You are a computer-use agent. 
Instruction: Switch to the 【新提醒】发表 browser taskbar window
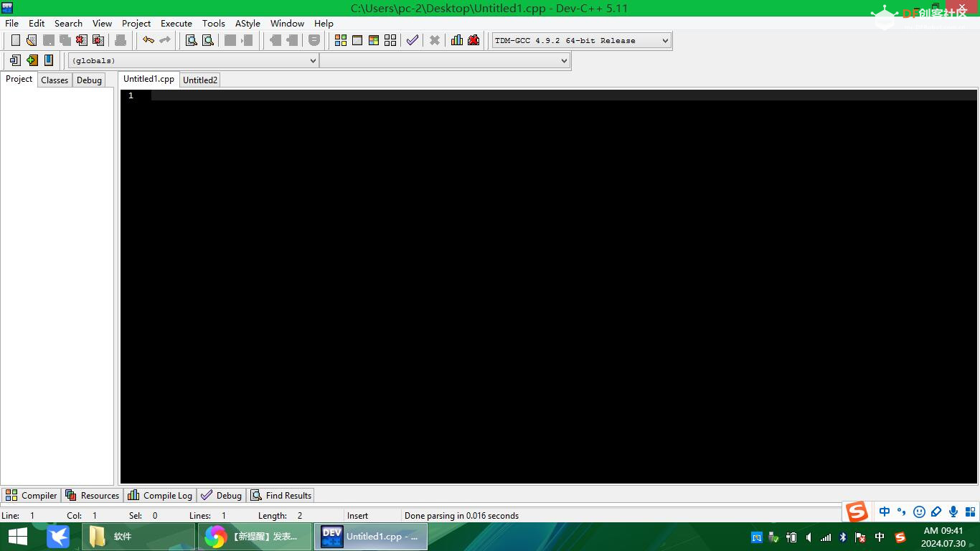coord(255,537)
